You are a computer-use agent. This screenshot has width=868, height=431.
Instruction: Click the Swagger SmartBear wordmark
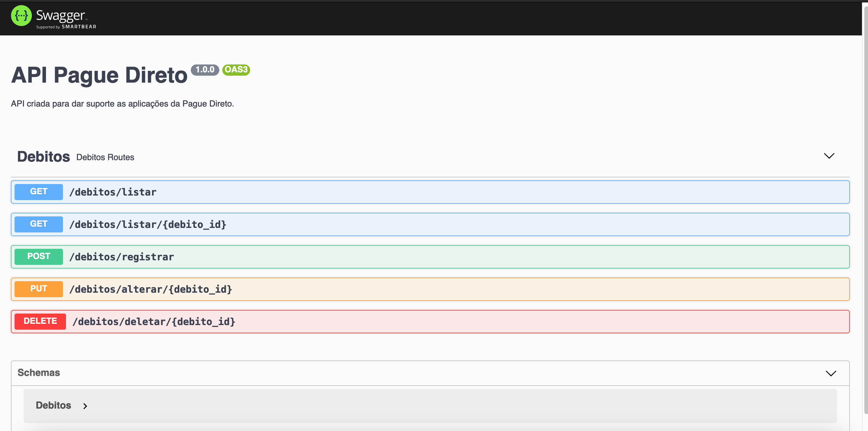66,19
